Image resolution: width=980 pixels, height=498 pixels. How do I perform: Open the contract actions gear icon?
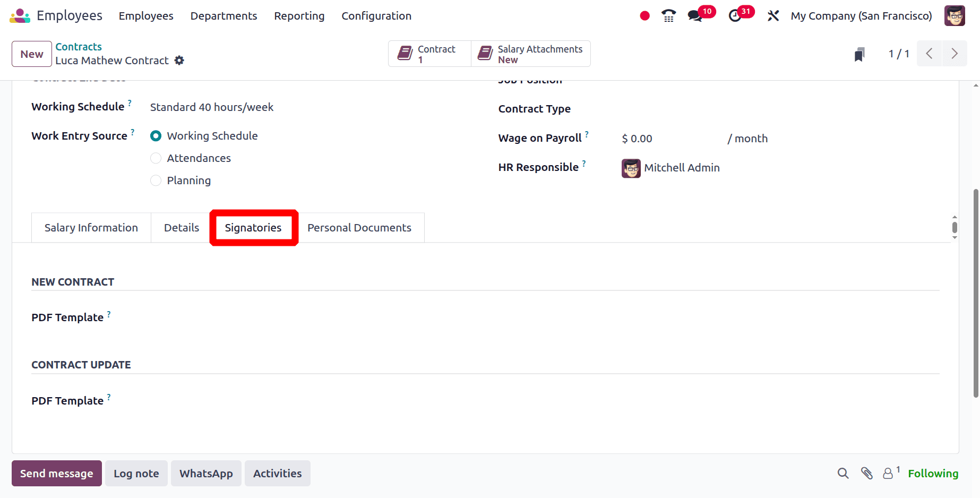(x=179, y=61)
